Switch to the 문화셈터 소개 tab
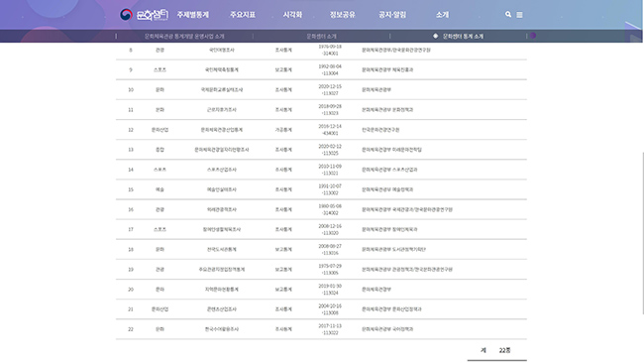This screenshot has height=363, width=644. [321, 36]
